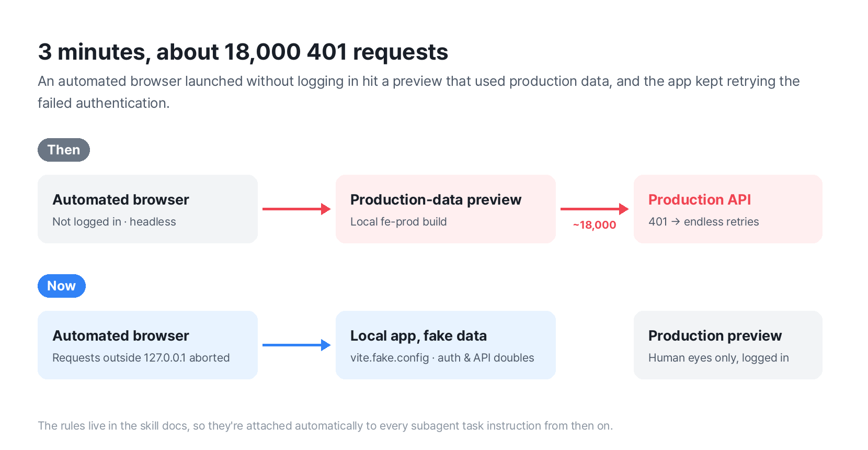Click the red "Production API" heading
The width and height of the screenshot is (868, 450).
click(x=700, y=200)
